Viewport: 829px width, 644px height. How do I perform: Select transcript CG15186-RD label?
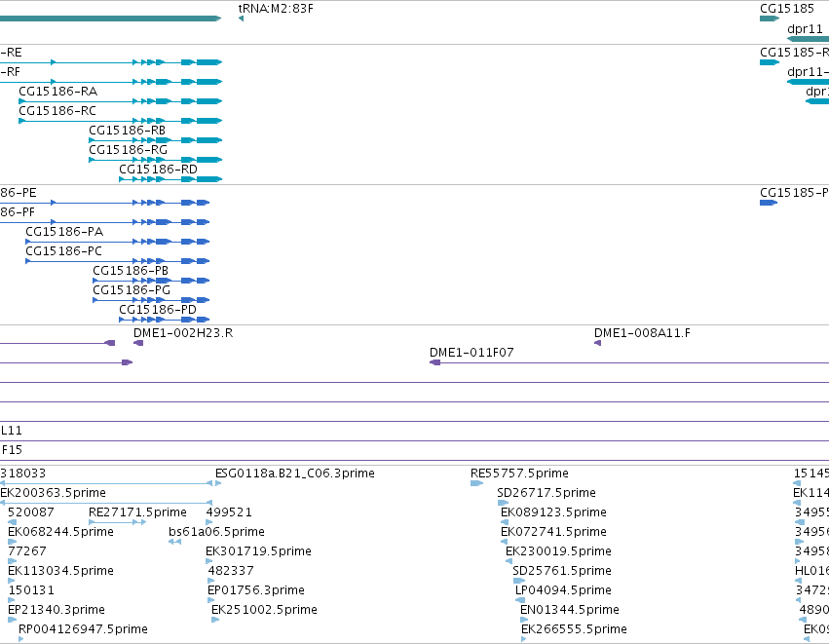click(158, 170)
